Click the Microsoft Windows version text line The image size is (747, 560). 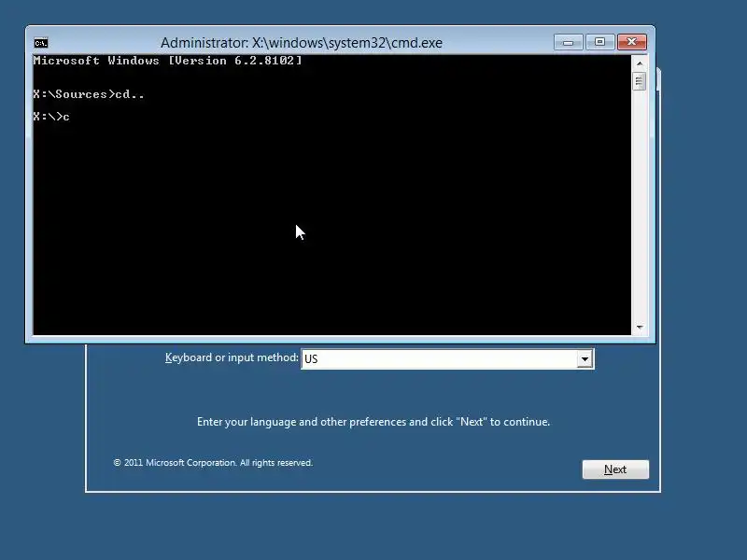coord(167,61)
